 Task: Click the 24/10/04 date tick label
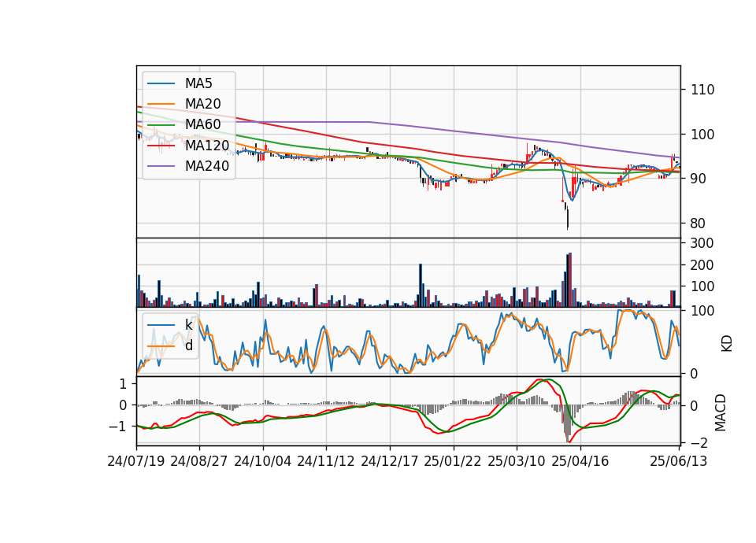click(263, 461)
